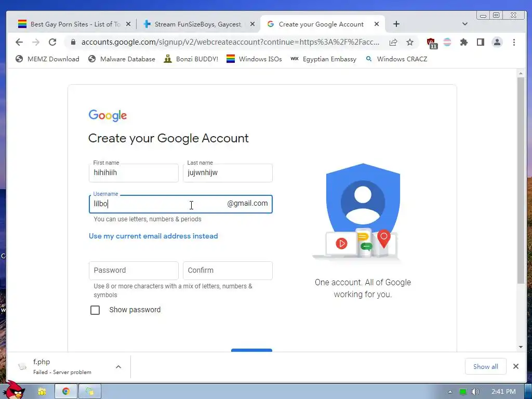The image size is (532, 399).
Task: Open the Malware Database bookmark
Action: [x=122, y=59]
